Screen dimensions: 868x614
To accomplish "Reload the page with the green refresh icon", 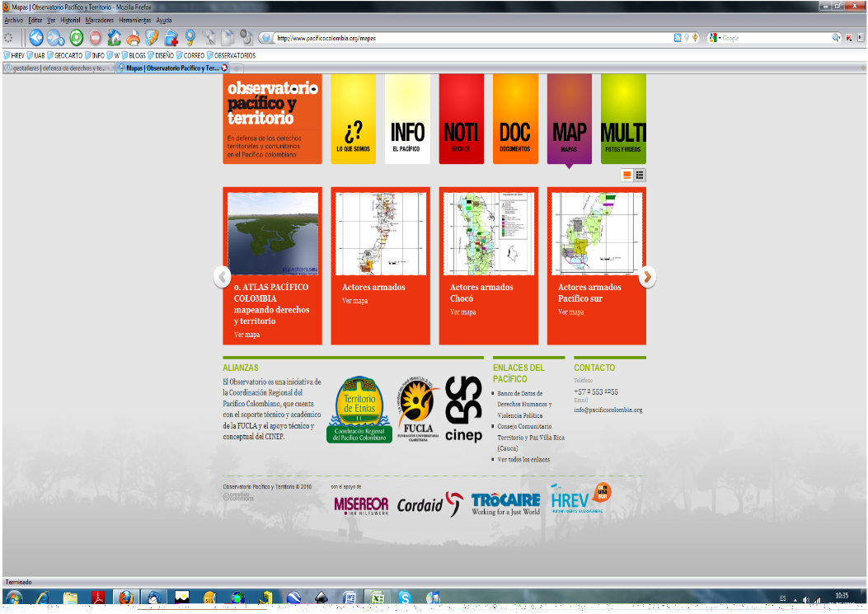I will tap(76, 37).
